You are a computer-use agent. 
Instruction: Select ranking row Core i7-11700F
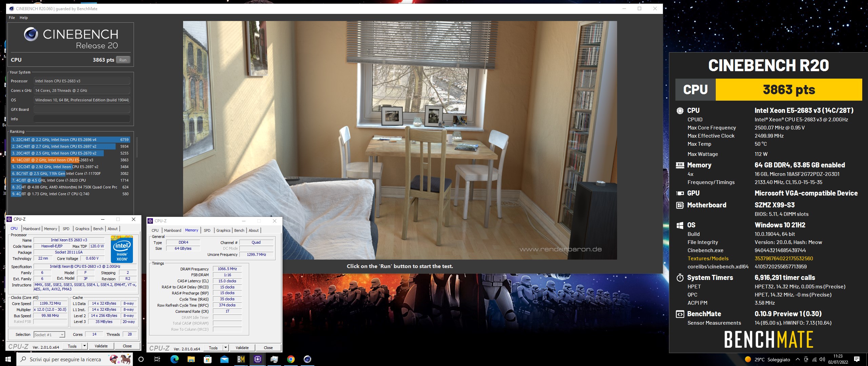70,174
